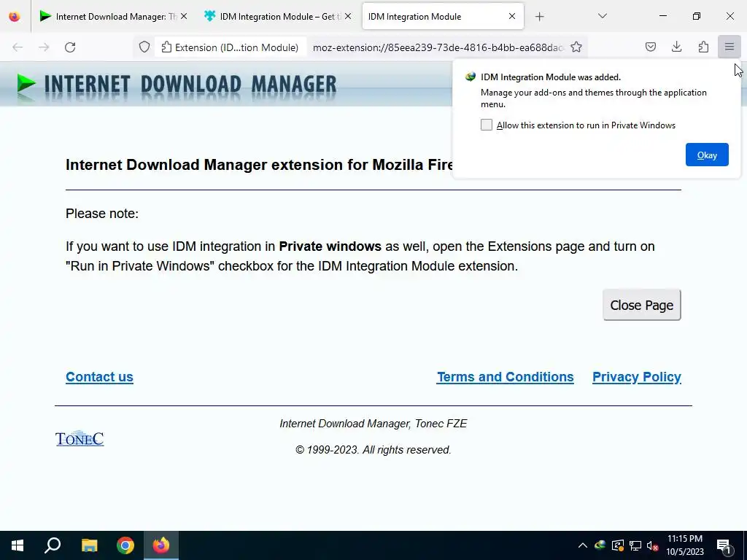Image resolution: width=747 pixels, height=560 pixels.
Task: Click the page heading 'Internet Download Manager extension'
Action: point(260,164)
